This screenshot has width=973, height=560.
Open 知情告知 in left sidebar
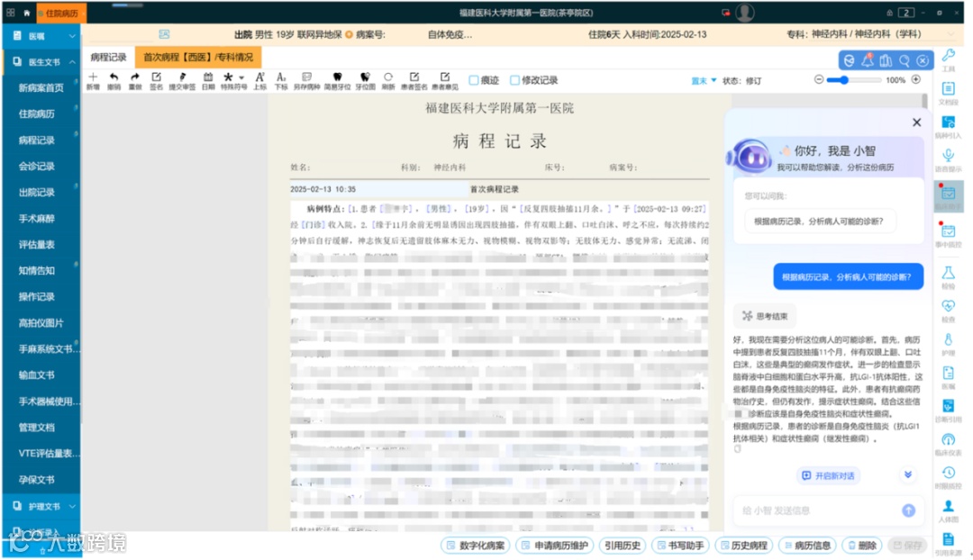point(37,270)
